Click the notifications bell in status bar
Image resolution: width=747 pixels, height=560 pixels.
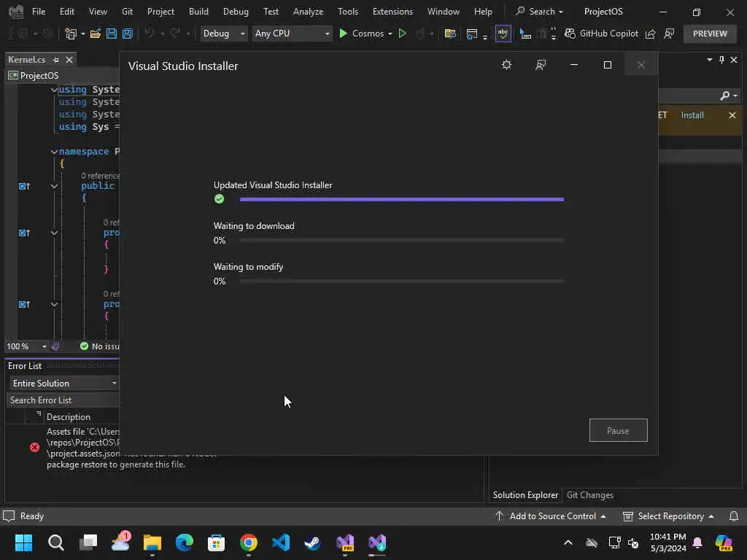[734, 516]
